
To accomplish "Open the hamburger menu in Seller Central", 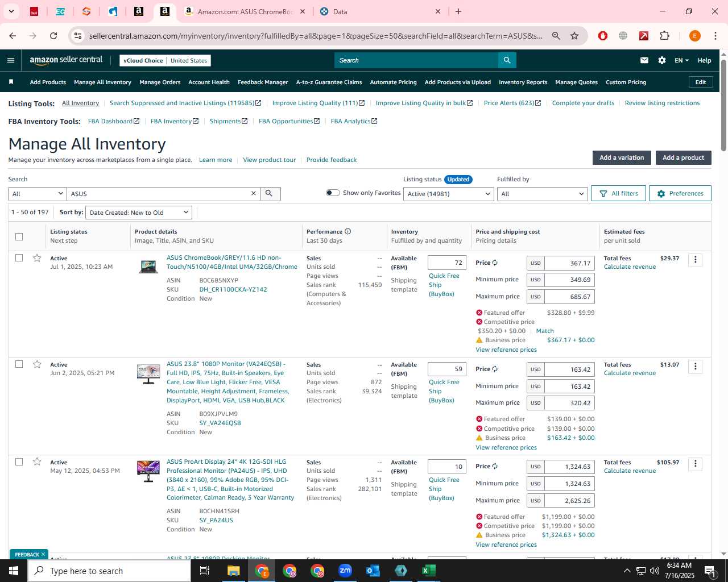I will pyautogui.click(x=11, y=60).
